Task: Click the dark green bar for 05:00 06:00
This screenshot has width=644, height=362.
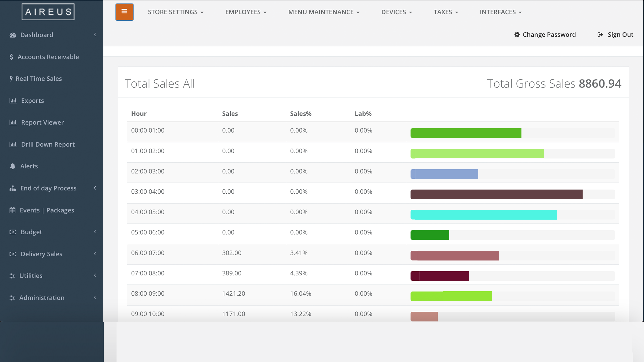Action: point(430,235)
